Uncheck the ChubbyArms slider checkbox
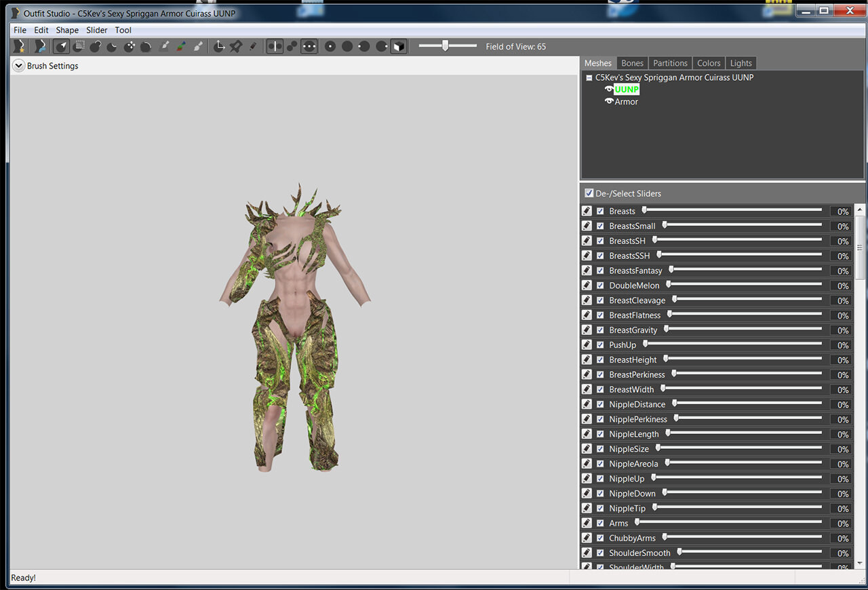 point(600,538)
